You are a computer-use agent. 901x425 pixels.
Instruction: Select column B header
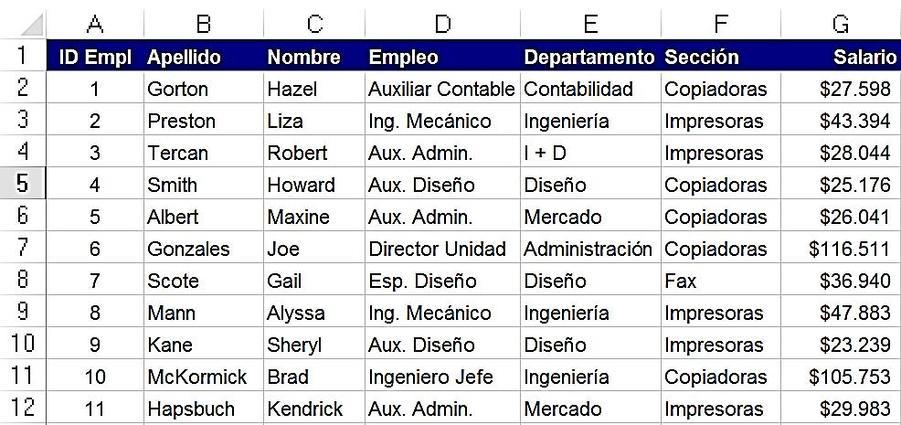(203, 24)
